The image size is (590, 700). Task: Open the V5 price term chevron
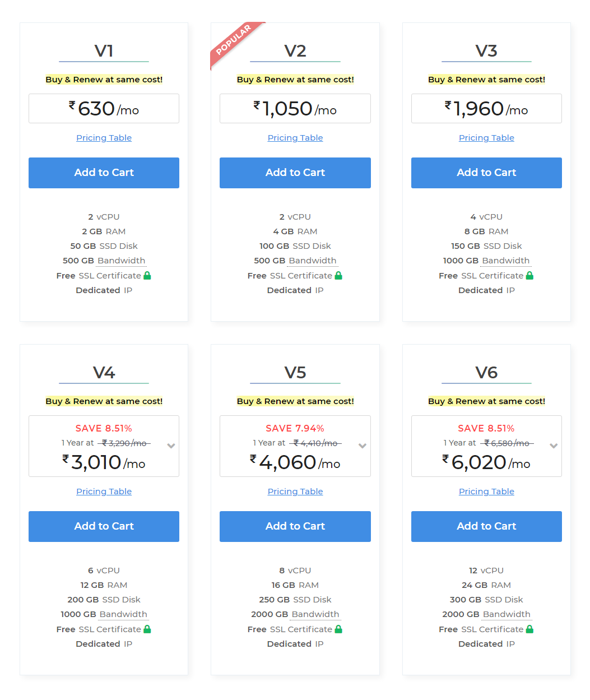point(363,446)
